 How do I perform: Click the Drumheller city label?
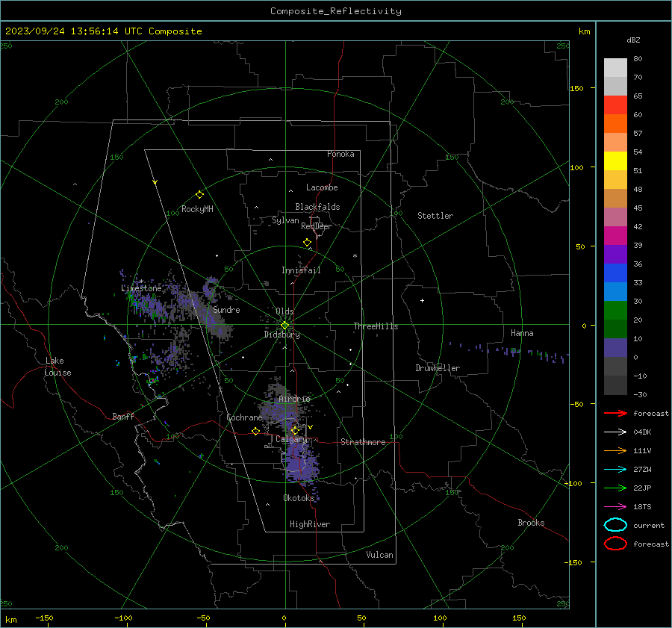tap(438, 368)
